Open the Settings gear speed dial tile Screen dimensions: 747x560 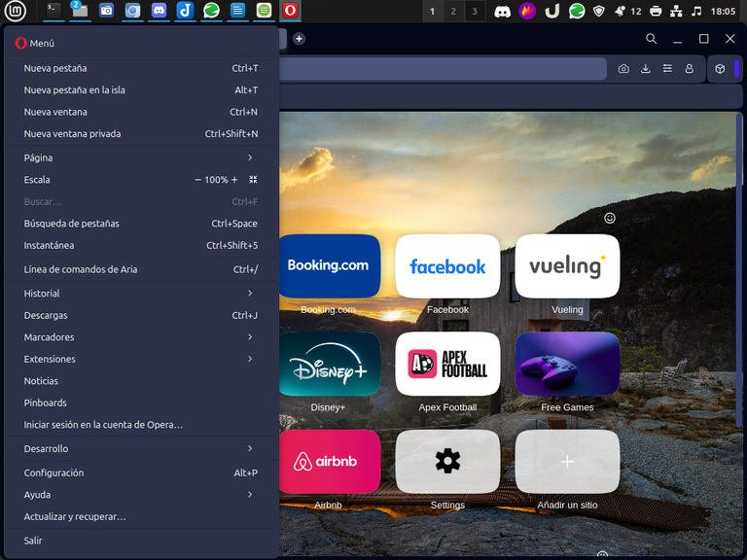click(x=447, y=462)
